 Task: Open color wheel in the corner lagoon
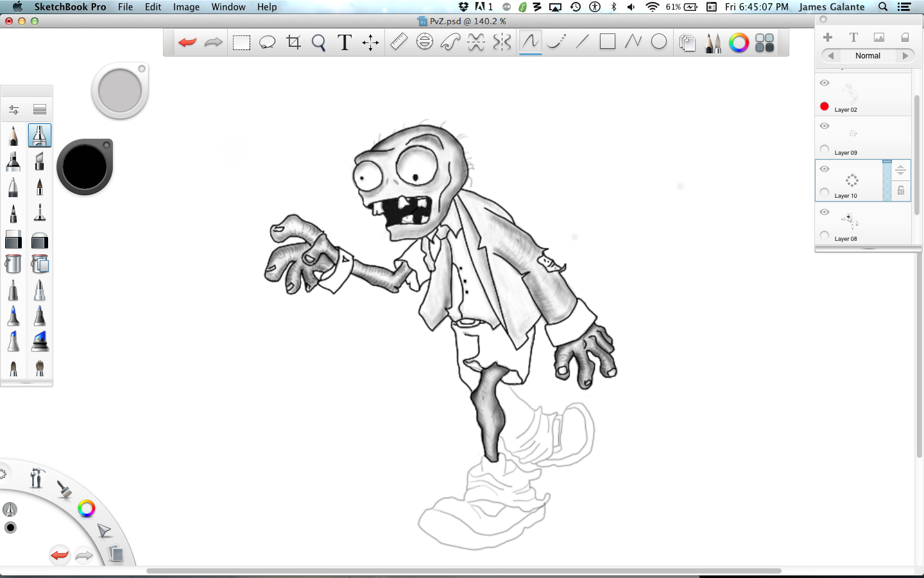click(86, 509)
